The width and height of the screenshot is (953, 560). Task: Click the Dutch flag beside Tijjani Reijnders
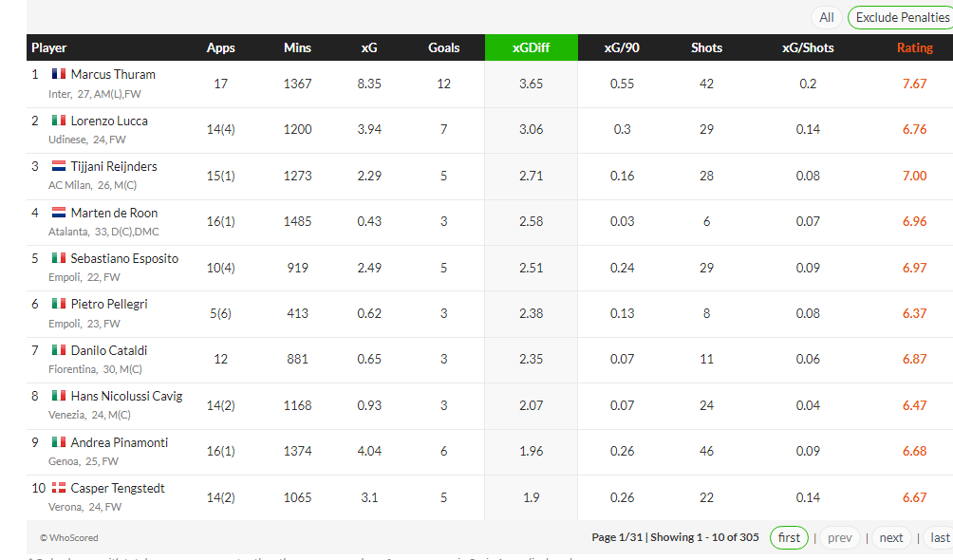point(59,166)
